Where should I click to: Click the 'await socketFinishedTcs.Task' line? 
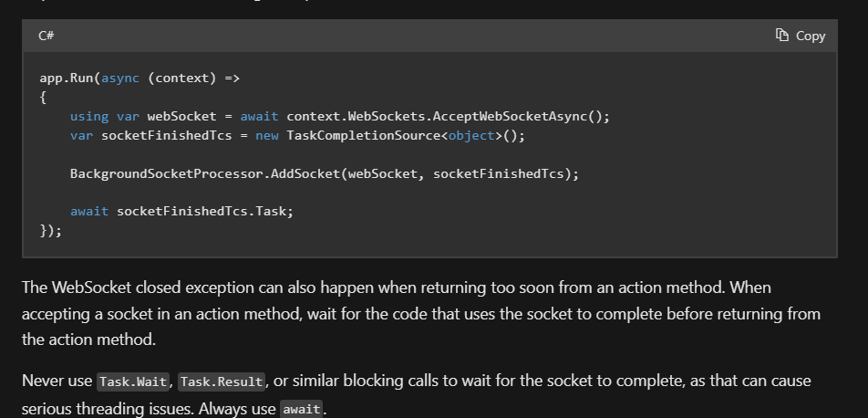coord(181,211)
